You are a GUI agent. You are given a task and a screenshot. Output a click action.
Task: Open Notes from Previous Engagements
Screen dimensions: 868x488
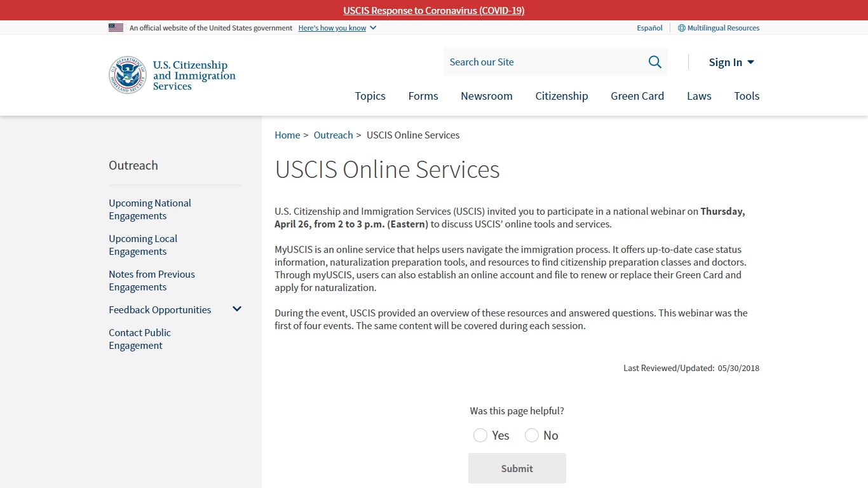pyautogui.click(x=152, y=280)
